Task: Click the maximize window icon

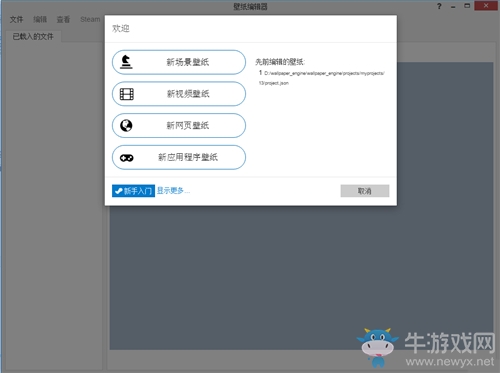Action: tap(467, 6)
